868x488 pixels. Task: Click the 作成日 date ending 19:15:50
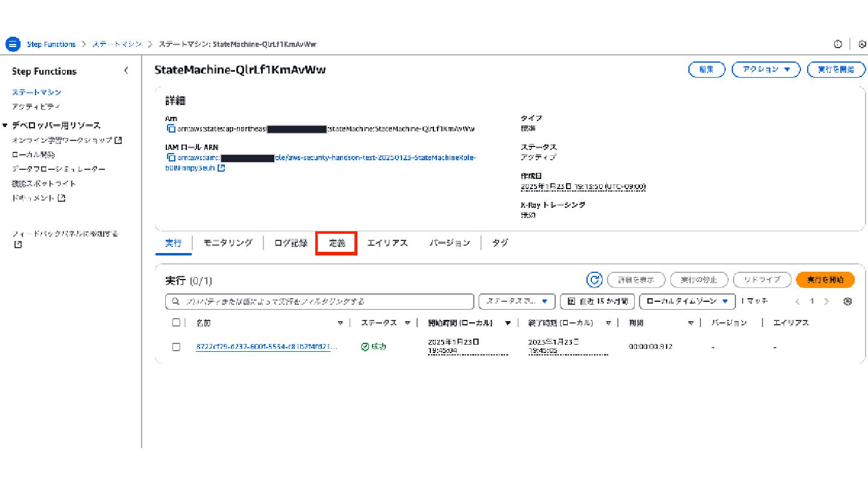pos(583,187)
